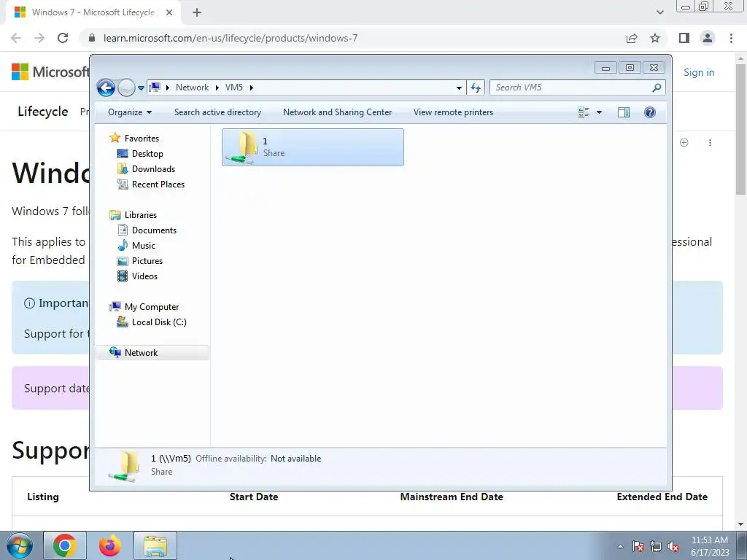This screenshot has width=747, height=560.
Task: Open the Videos library
Action: pos(144,276)
